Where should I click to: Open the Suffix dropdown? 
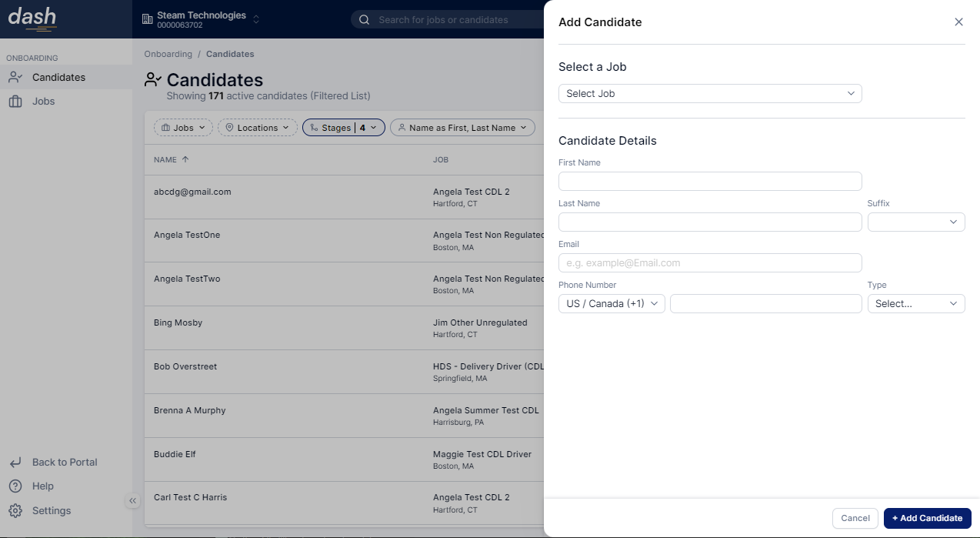pos(915,222)
